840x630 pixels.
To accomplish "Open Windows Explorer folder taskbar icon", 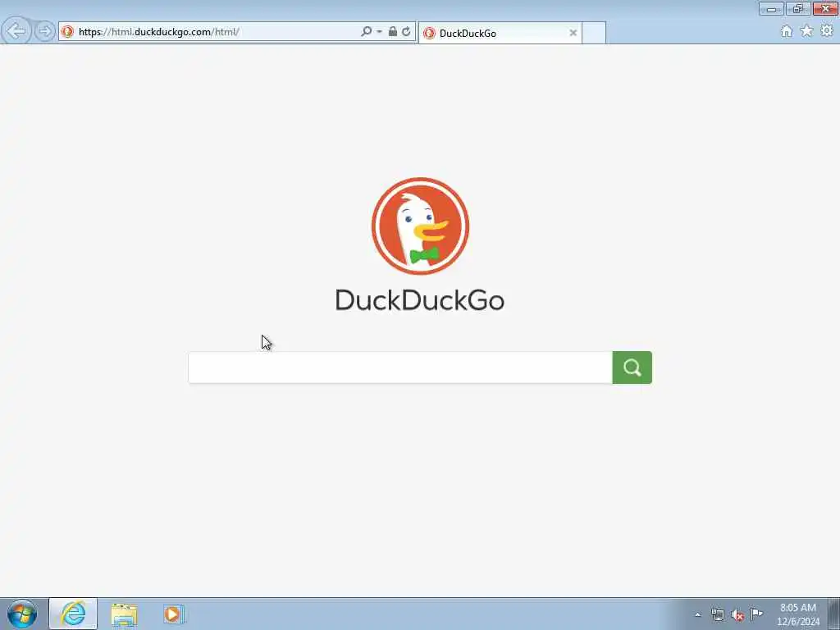I will (x=125, y=614).
